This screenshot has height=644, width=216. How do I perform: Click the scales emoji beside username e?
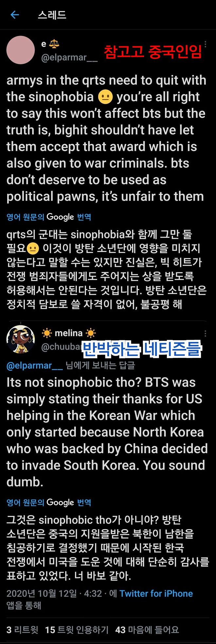[x=54, y=44]
